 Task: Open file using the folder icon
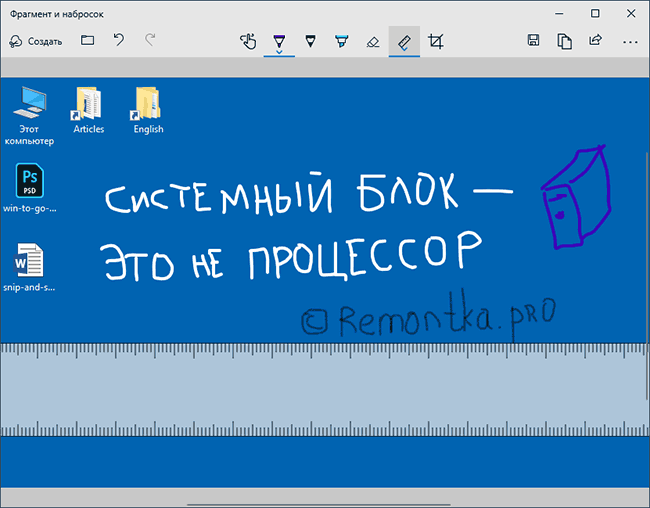[87, 40]
